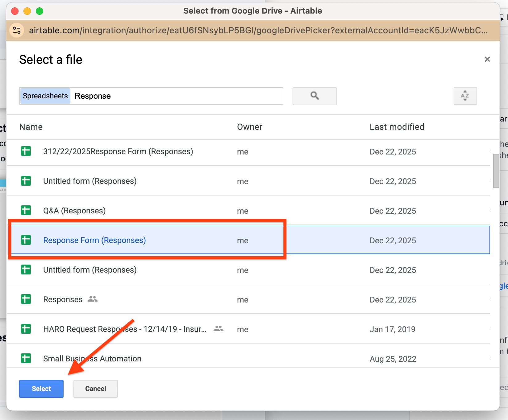Sort files by the Name column header
The image size is (508, 420).
(31, 127)
